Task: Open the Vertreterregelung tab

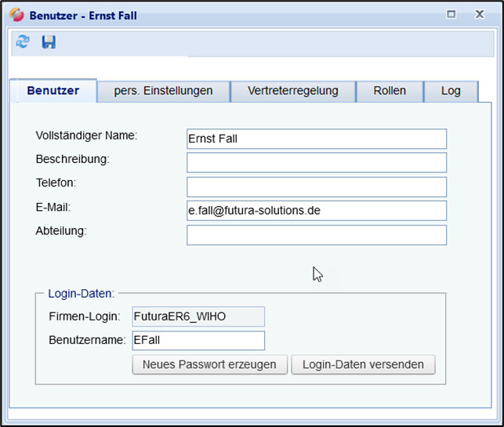Action: (292, 91)
